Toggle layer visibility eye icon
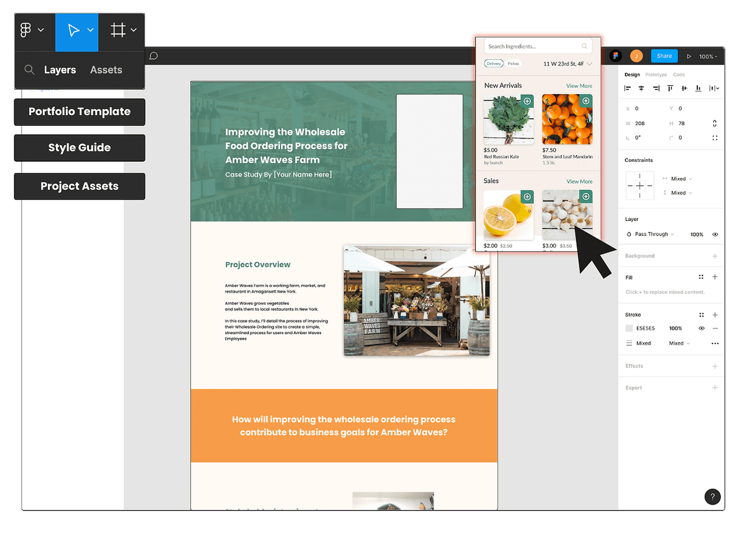This screenshot has height=560, width=746. pos(715,235)
